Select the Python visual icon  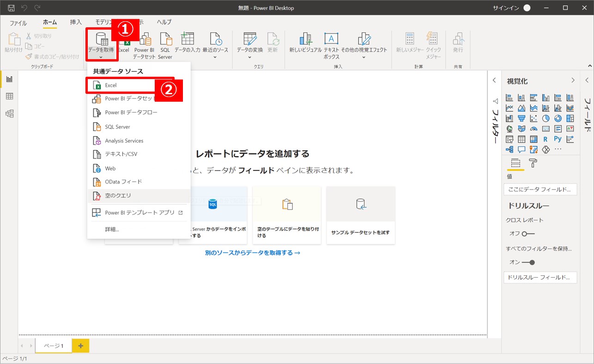pos(558,139)
